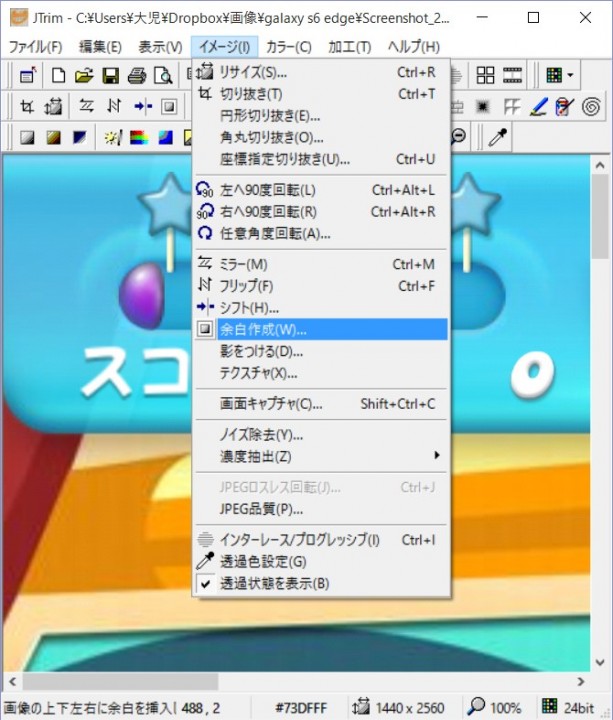Click the blue gradient square toolbar icon

click(x=165, y=137)
